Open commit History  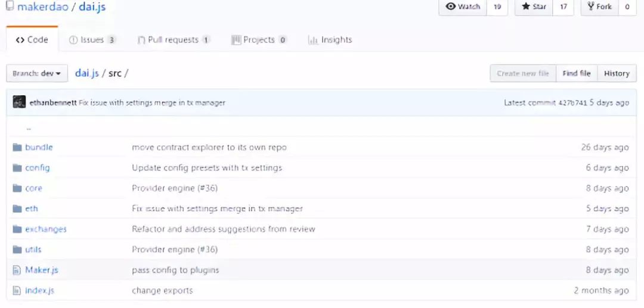coord(617,73)
